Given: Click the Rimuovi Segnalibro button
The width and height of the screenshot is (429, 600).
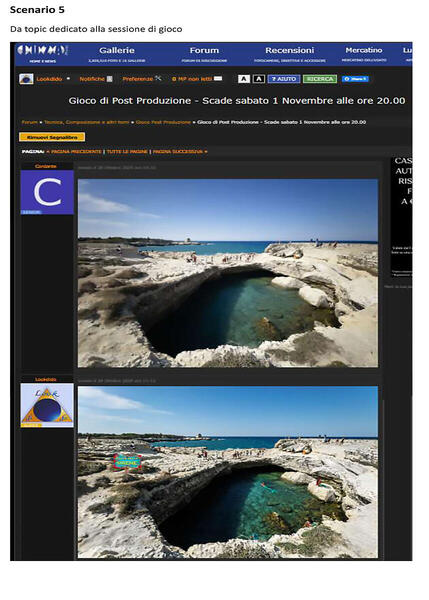Looking at the screenshot, I should (52, 137).
